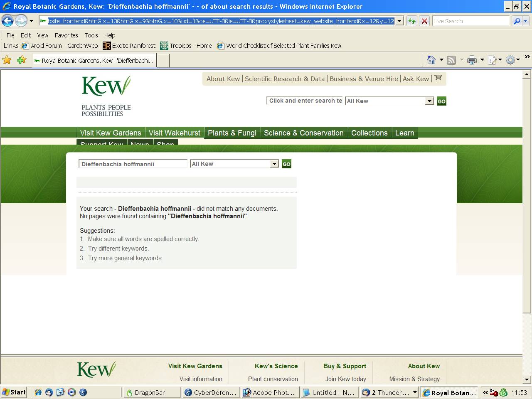This screenshot has width=532, height=399.
Task: Click the browser Back arrow button
Action: tap(7, 21)
